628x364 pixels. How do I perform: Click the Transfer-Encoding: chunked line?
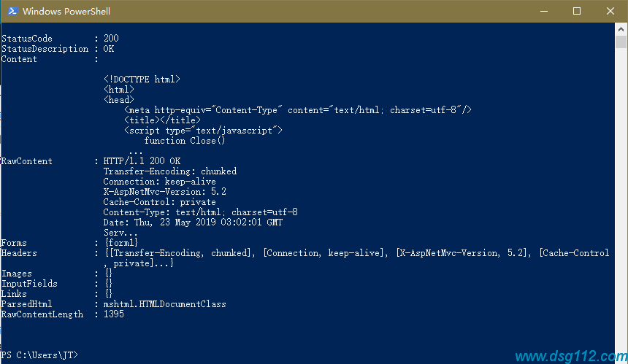pyautogui.click(x=170, y=171)
